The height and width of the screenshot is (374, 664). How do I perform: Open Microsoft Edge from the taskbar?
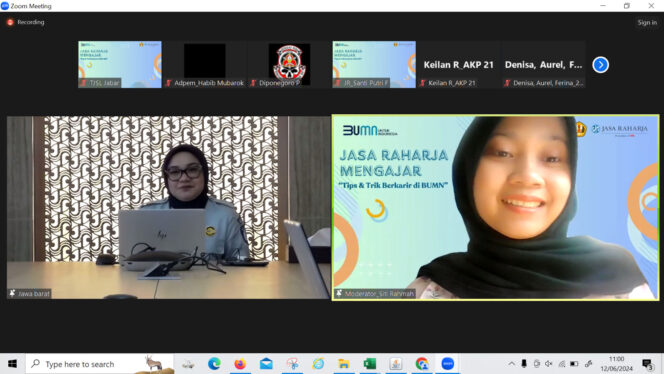(214, 364)
